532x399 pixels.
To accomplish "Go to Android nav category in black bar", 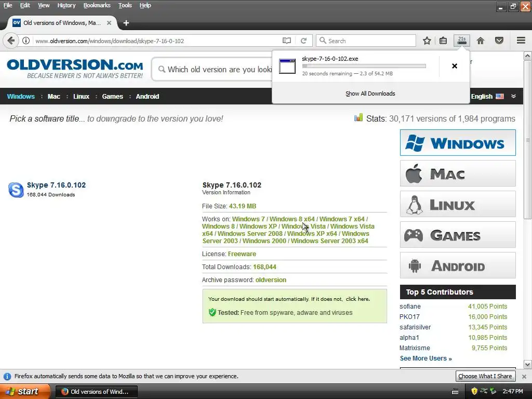I will 147,96.
